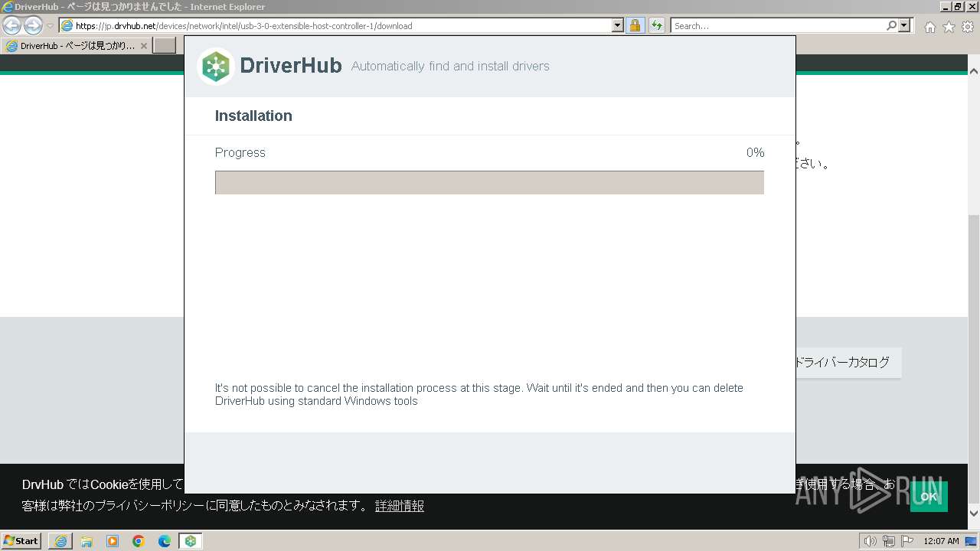Click the Search input box
The width and height of the screenshot is (980, 551).
pos(778,25)
